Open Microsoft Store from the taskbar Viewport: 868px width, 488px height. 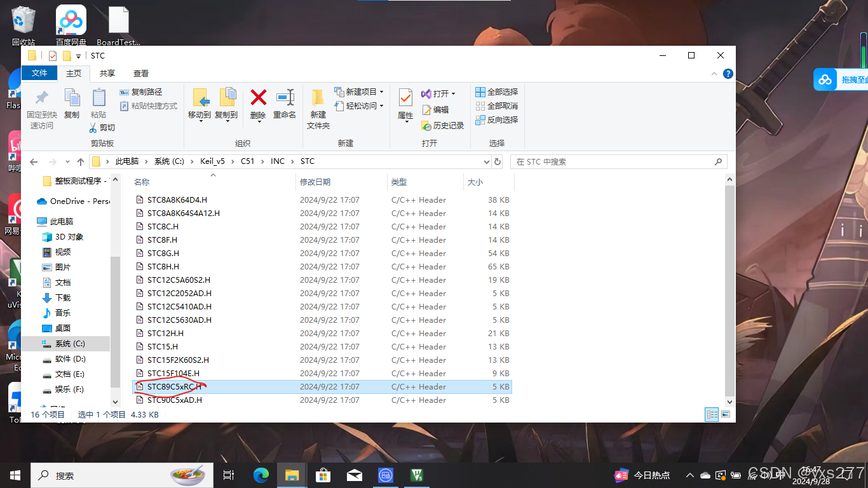click(x=323, y=475)
